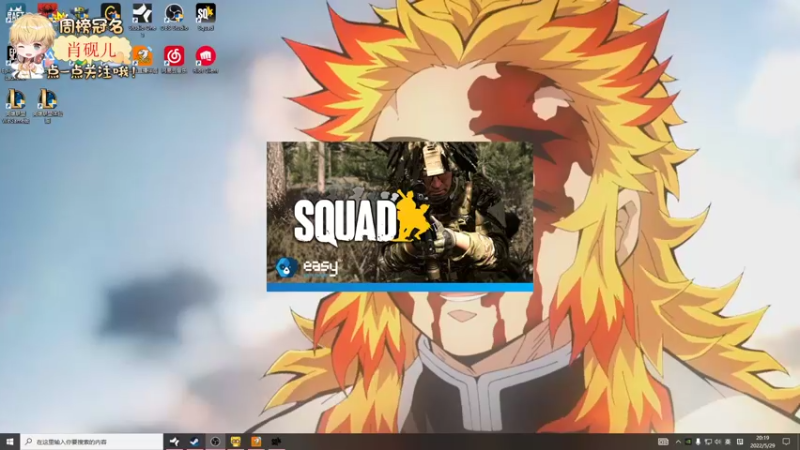Open the volume tray icon
Viewport: 800px width, 450px height.
(718, 442)
